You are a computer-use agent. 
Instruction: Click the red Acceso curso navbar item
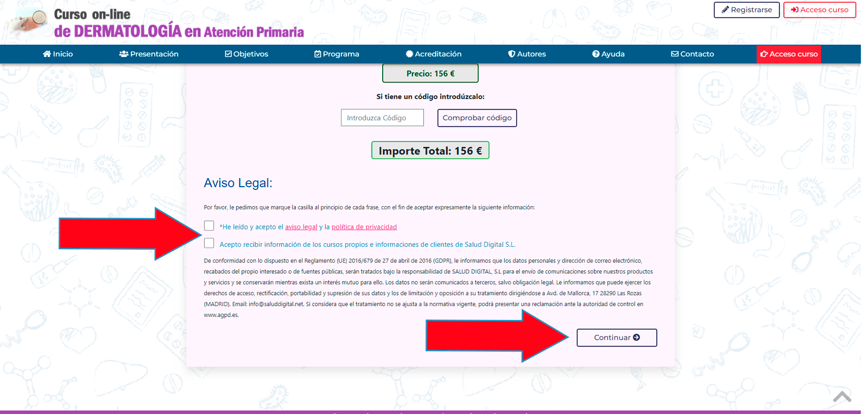click(789, 54)
